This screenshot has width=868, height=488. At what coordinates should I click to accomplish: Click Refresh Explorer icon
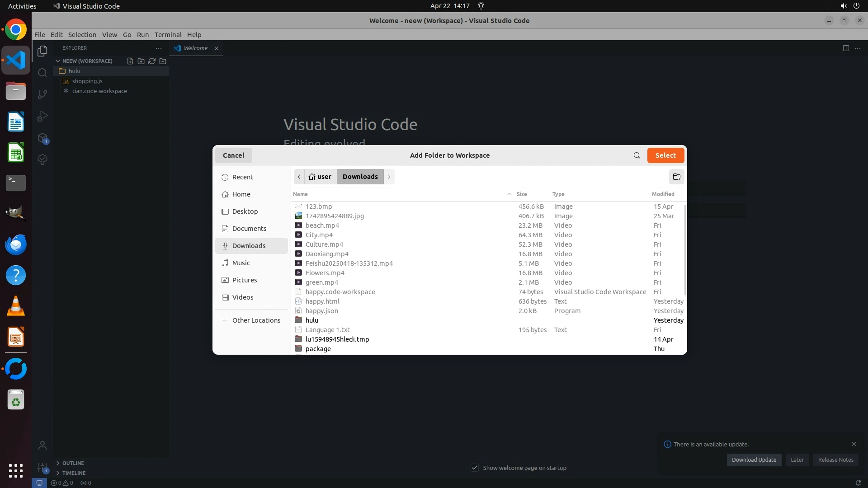152,61
